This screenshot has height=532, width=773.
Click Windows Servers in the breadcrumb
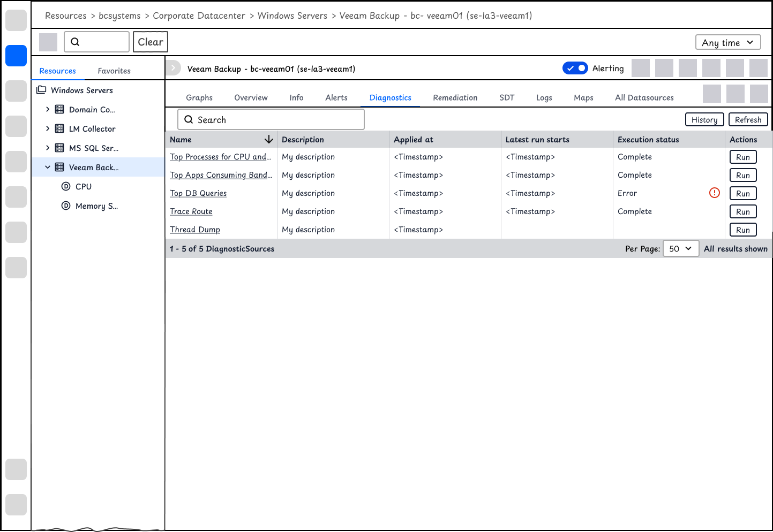tap(292, 16)
